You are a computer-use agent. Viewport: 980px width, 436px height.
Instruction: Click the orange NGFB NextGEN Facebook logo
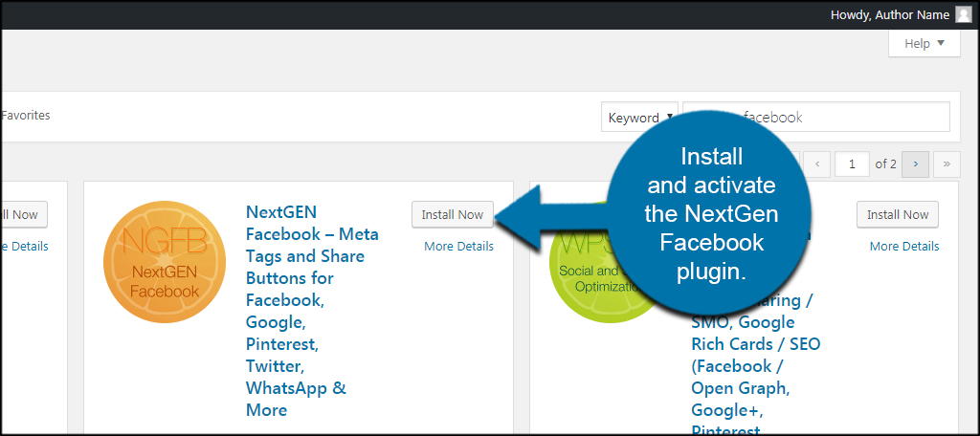165,262
